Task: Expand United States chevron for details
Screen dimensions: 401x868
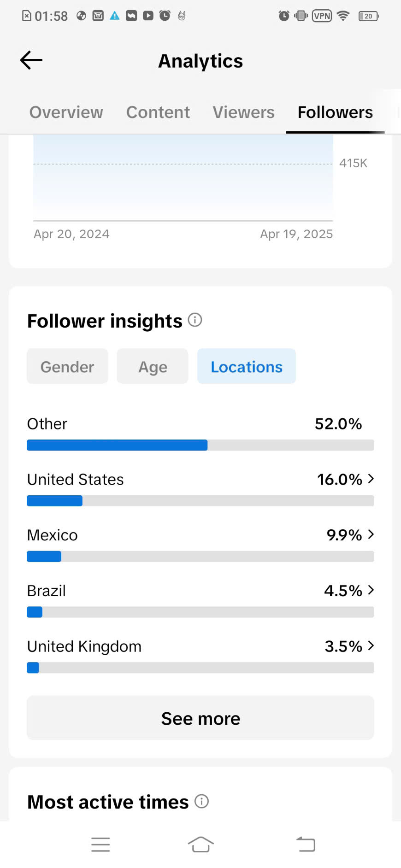Action: click(371, 479)
